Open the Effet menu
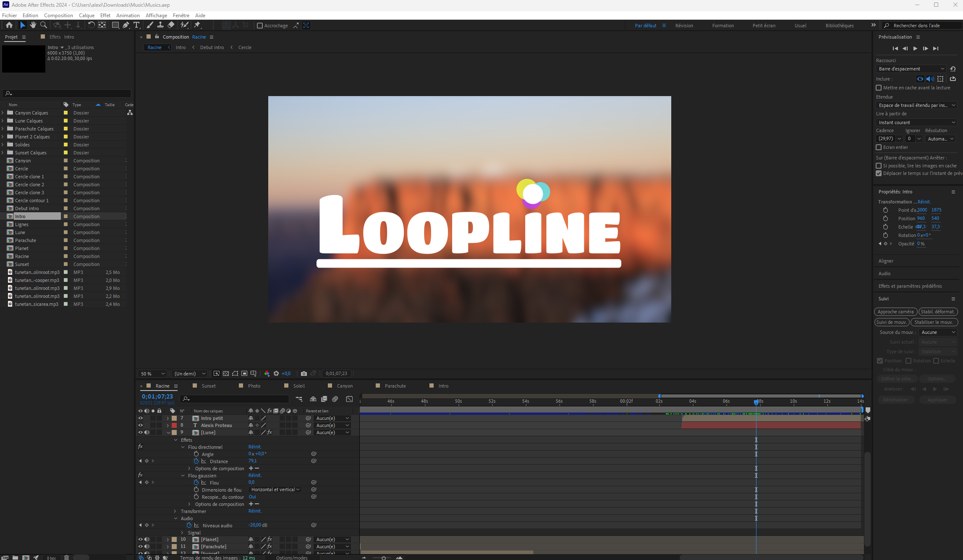The width and height of the screenshot is (963, 560). click(105, 15)
